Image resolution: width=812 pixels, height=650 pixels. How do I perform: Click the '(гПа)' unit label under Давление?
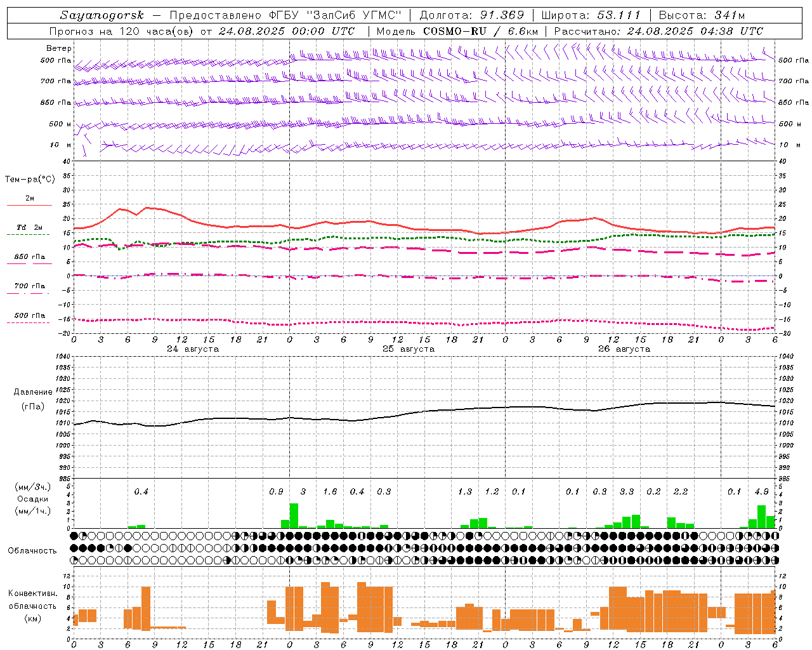33,407
